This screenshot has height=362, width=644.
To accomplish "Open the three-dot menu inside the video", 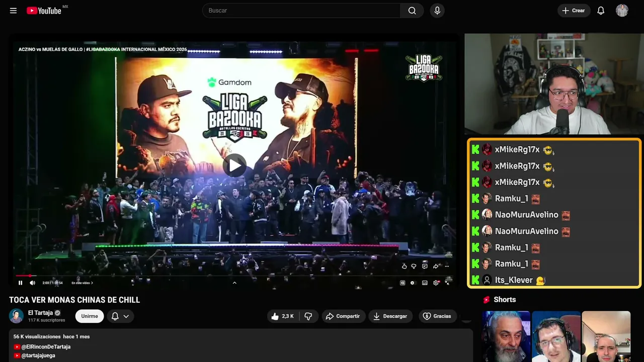I will (x=447, y=266).
